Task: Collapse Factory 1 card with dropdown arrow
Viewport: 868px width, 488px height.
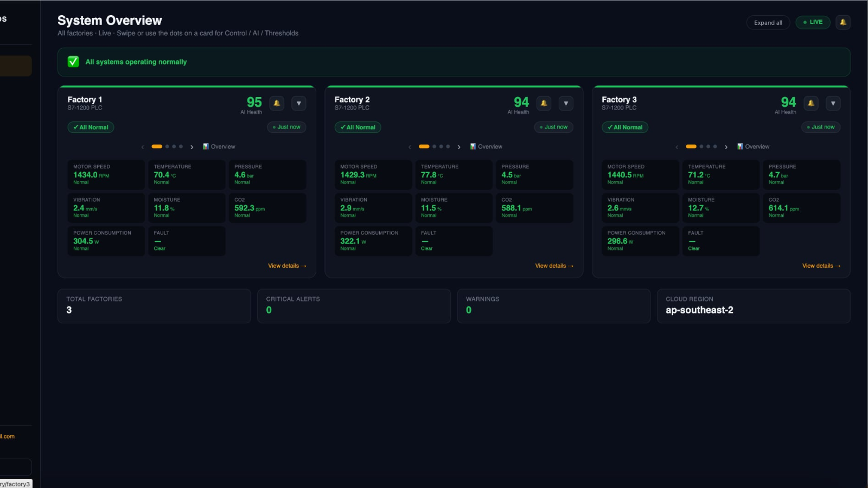Action: coord(299,103)
